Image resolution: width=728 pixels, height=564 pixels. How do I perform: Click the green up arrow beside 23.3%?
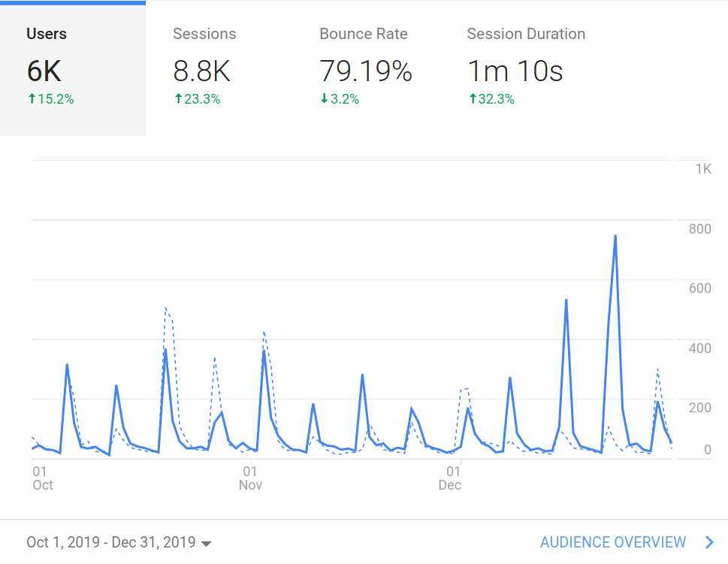(x=178, y=98)
